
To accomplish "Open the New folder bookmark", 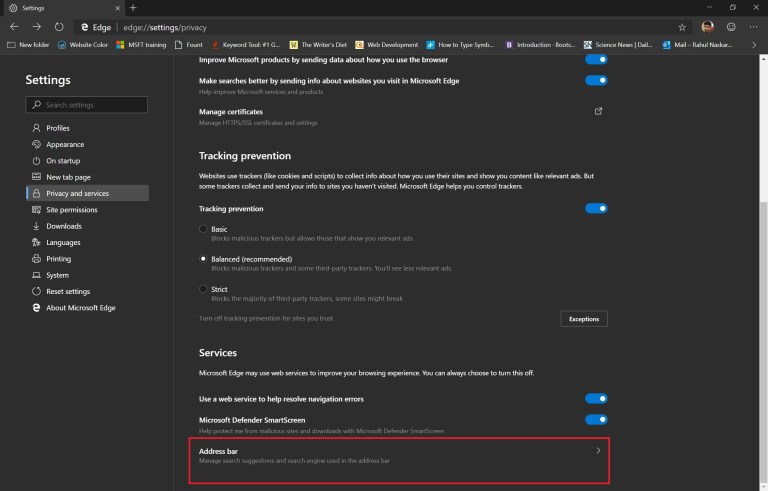I will [x=28, y=45].
